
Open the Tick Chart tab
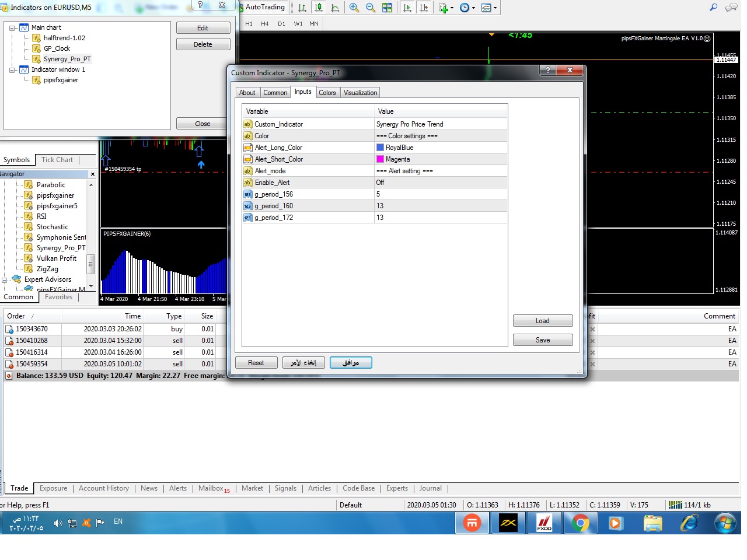[x=57, y=160]
